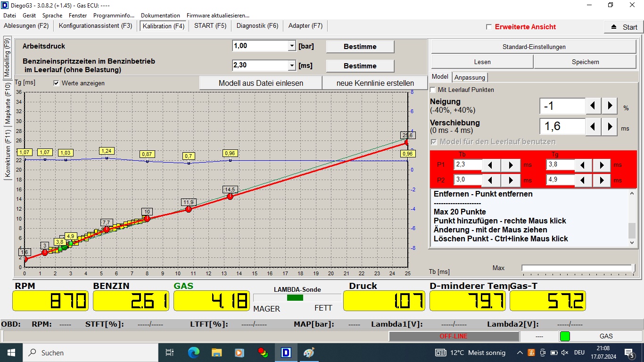Screen dimensions: 644x362
Task: Decrease P2 Tg value arrow
Action: (x=583, y=180)
